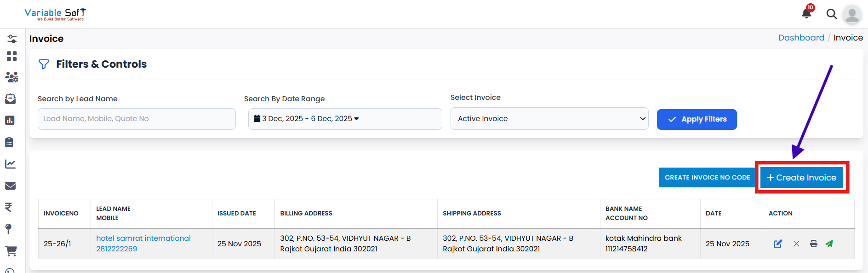Open the sliders settings sidebar icon

[x=11, y=39]
